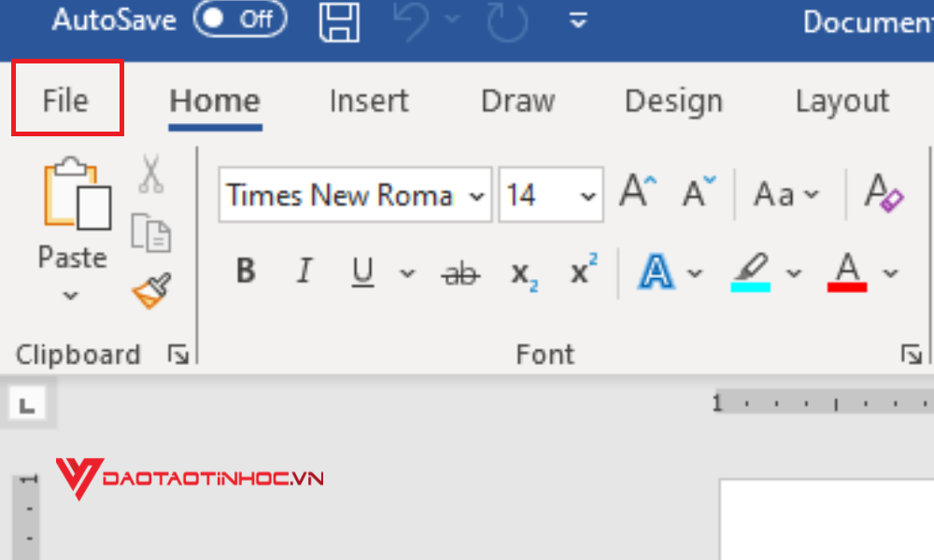Toggle italic formatting
The height and width of the screenshot is (560, 934).
click(304, 272)
